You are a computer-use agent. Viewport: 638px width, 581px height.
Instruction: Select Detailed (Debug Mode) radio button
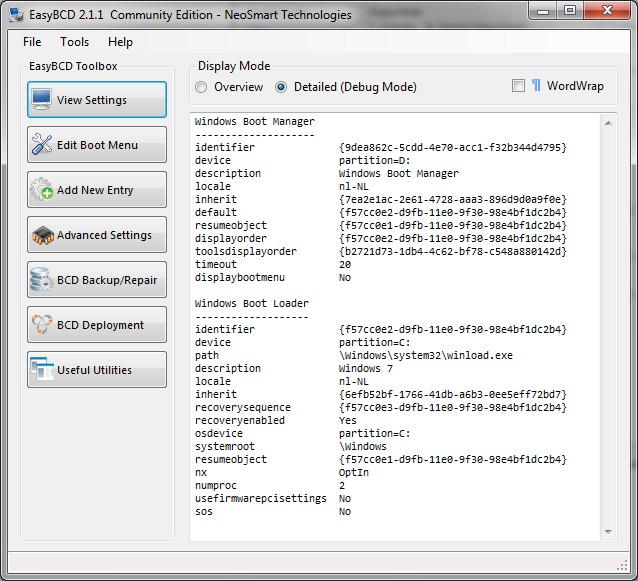(281, 87)
